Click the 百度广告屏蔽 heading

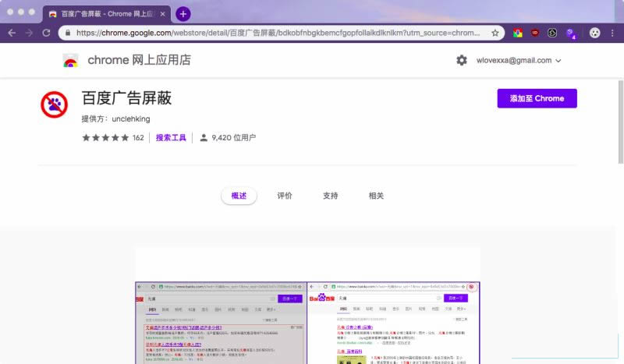[x=126, y=98]
